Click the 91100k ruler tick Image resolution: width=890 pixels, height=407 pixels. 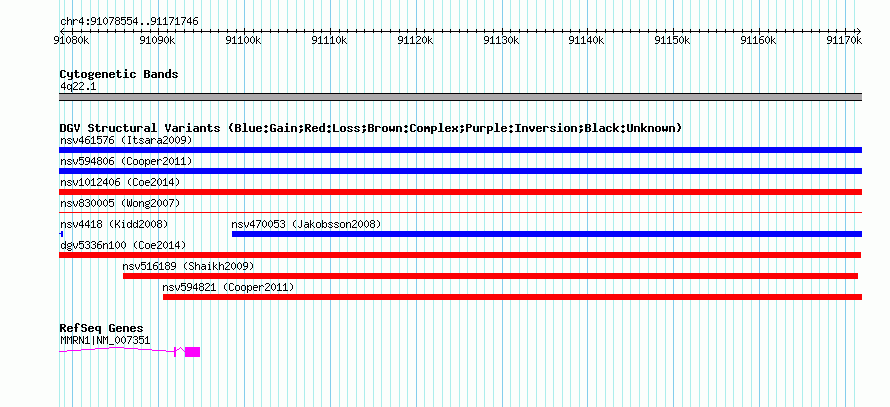coord(244,40)
